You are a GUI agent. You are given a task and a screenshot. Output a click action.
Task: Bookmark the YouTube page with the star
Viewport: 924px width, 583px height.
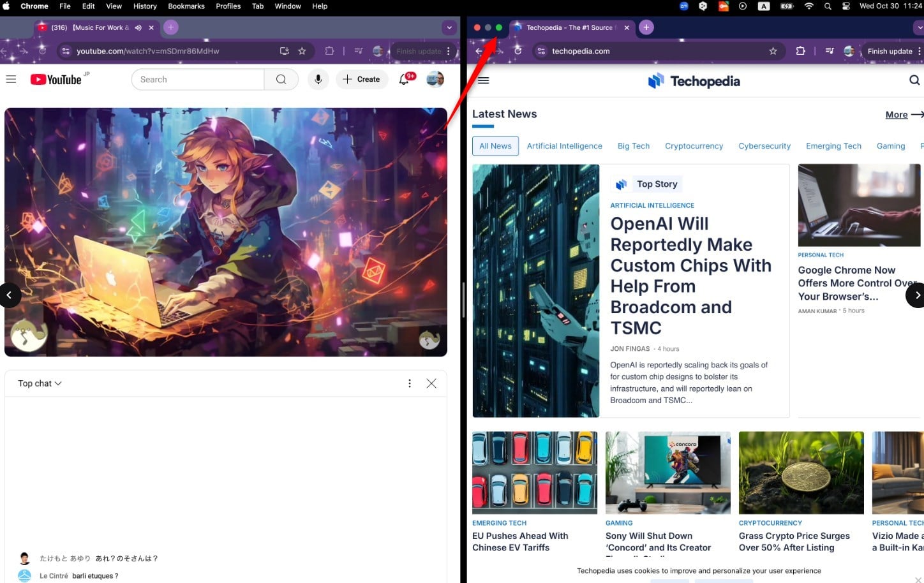[x=302, y=51]
